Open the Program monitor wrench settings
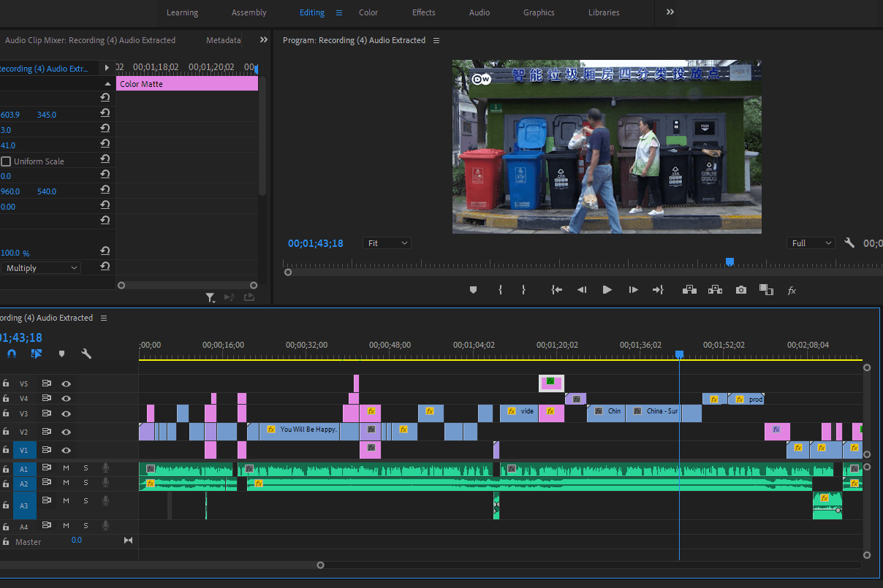 pos(849,243)
